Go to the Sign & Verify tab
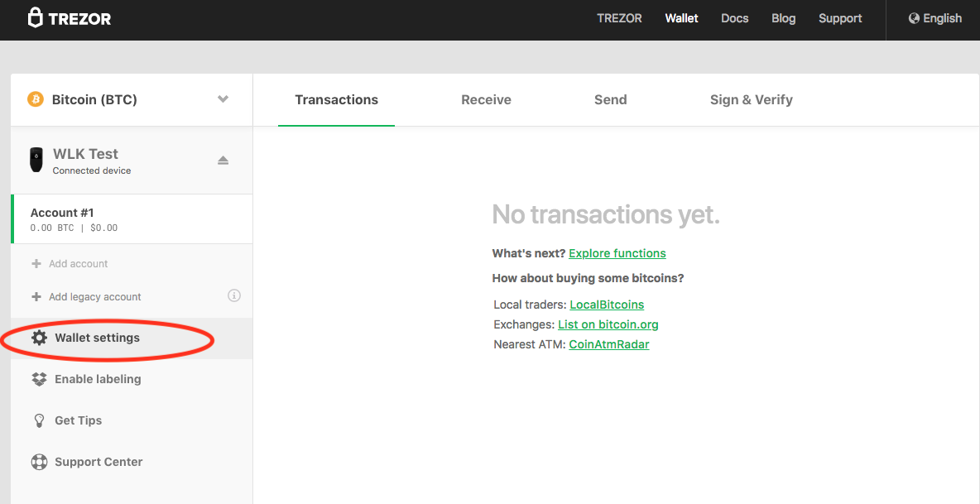Viewport: 980px width, 504px height. (751, 99)
